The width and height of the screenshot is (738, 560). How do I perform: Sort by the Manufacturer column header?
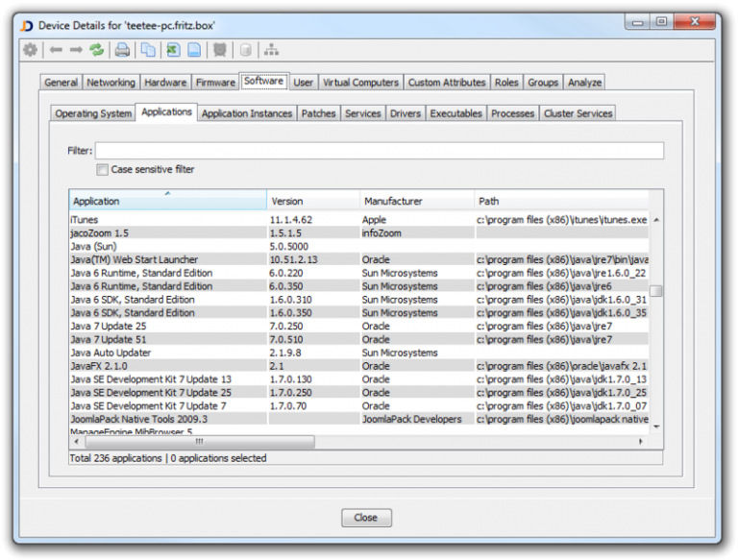(415, 201)
